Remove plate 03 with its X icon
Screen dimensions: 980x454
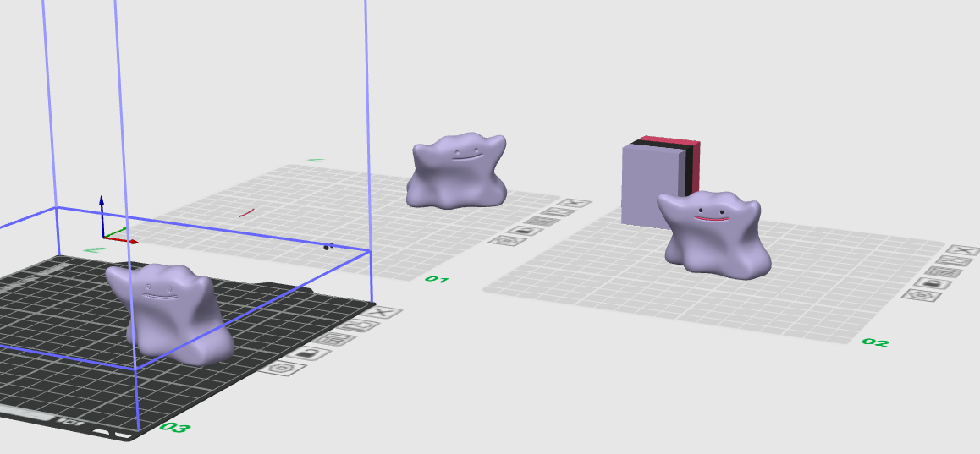[x=383, y=312]
